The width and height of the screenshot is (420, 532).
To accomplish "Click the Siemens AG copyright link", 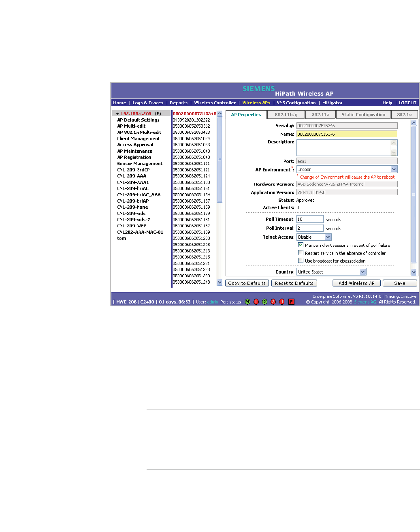I will pos(365,302).
